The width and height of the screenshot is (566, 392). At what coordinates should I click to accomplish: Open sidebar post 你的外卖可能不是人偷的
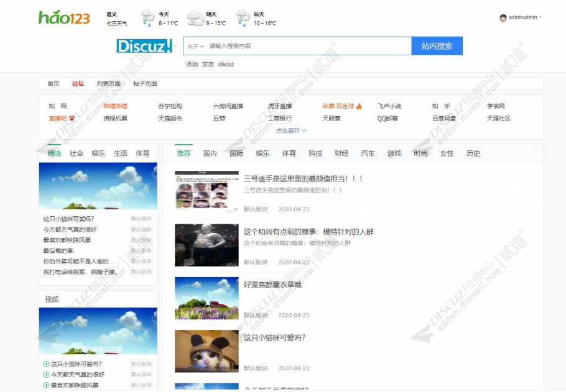click(x=76, y=261)
